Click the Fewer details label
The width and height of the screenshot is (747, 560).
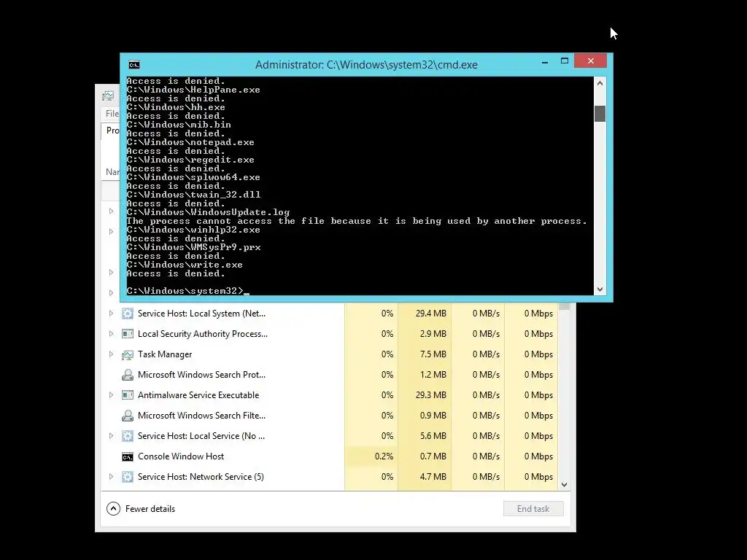[150, 509]
